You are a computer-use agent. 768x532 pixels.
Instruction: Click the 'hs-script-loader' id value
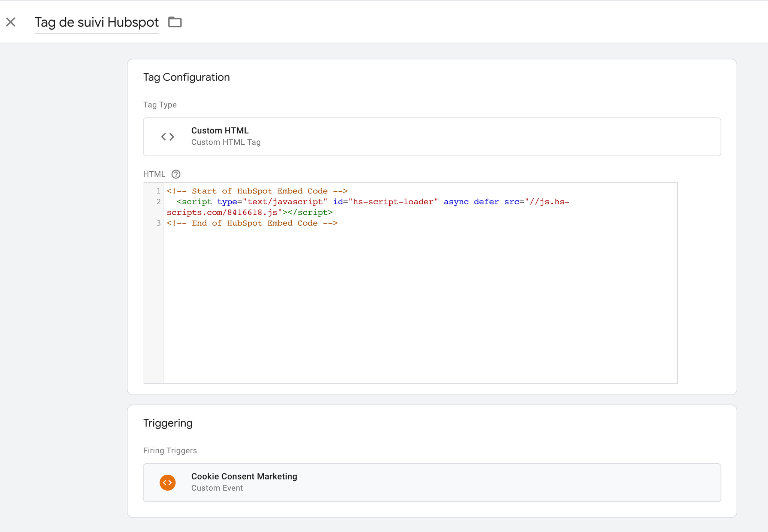pos(393,202)
